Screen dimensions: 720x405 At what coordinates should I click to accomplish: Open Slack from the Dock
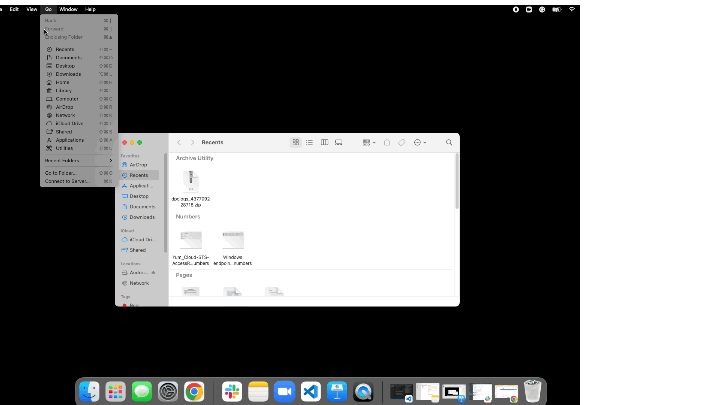[231, 392]
